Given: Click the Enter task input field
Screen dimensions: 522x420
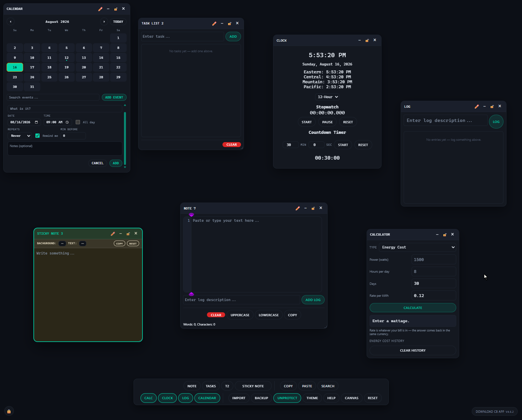Looking at the screenshot, I should (x=182, y=37).
